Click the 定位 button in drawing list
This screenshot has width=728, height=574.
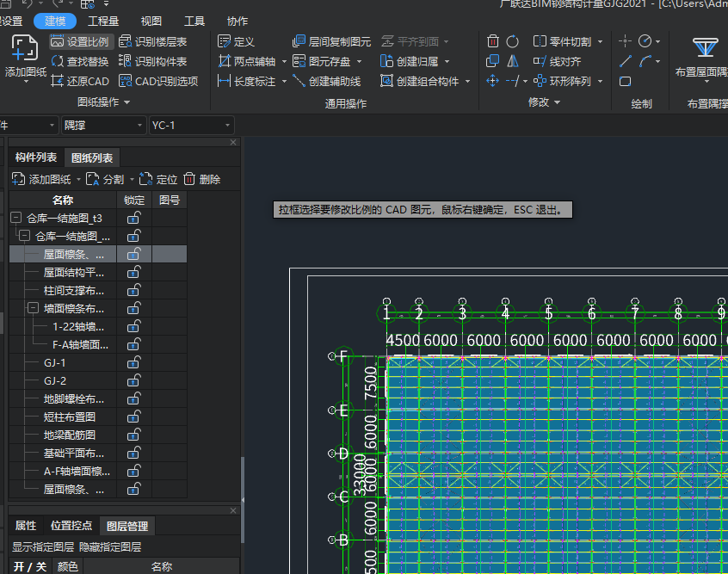(x=158, y=179)
